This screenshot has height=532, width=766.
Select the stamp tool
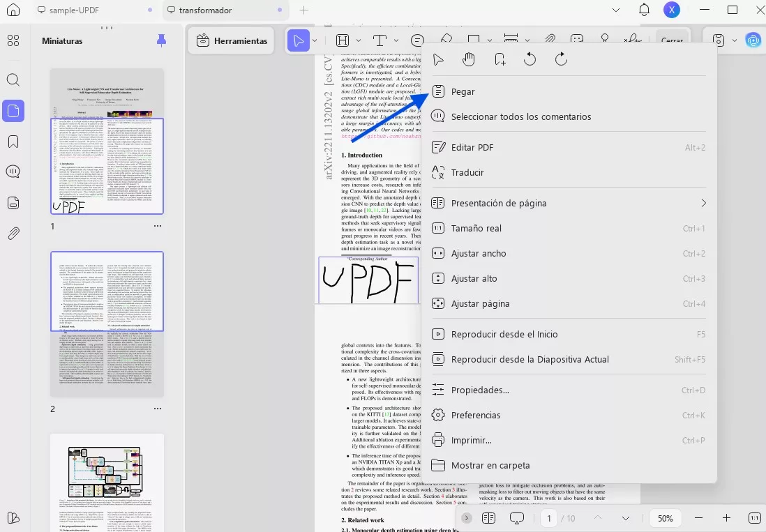coord(605,39)
